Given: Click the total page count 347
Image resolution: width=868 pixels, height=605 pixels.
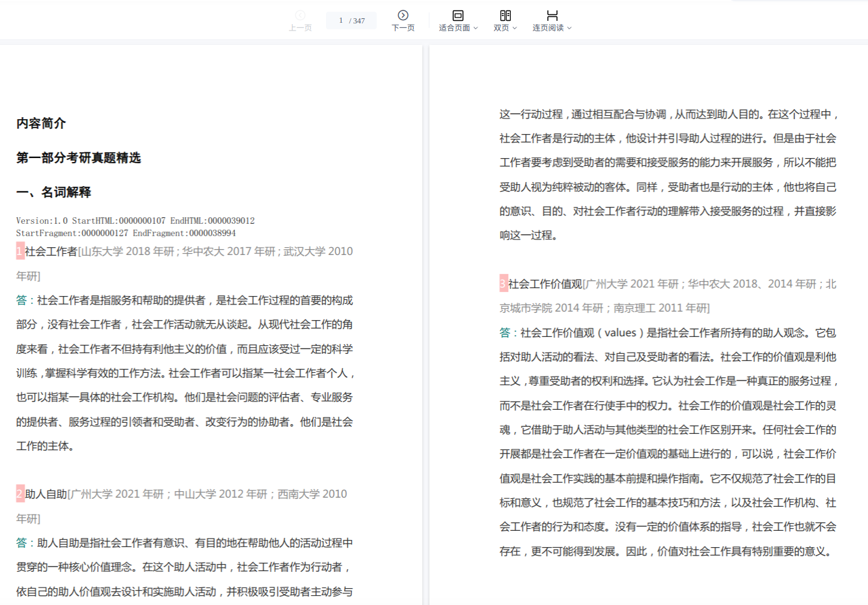Looking at the screenshot, I should [359, 21].
